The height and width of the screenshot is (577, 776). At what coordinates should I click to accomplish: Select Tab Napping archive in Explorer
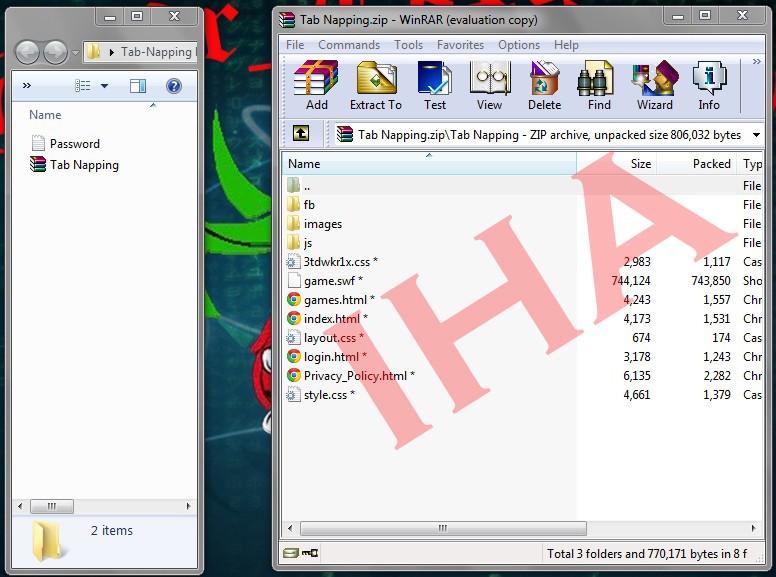coord(74,164)
